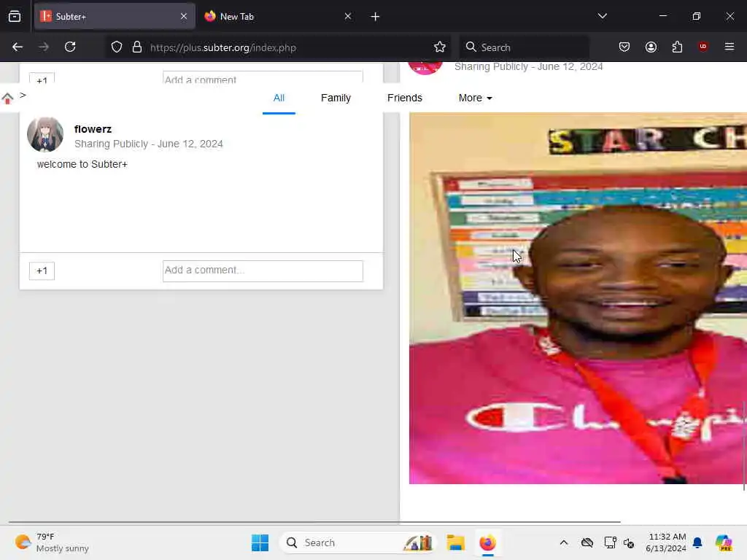Image resolution: width=747 pixels, height=560 pixels.
Task: Open uBlock Origin extension icon
Action: pos(703,46)
